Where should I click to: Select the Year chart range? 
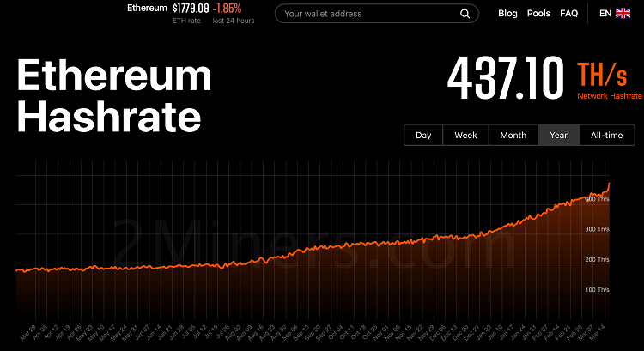pos(559,135)
